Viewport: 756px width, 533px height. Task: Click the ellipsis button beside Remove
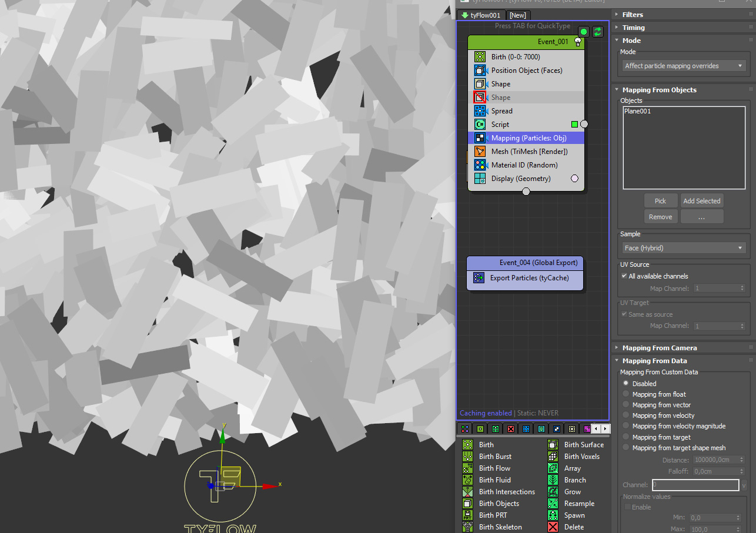coord(702,217)
